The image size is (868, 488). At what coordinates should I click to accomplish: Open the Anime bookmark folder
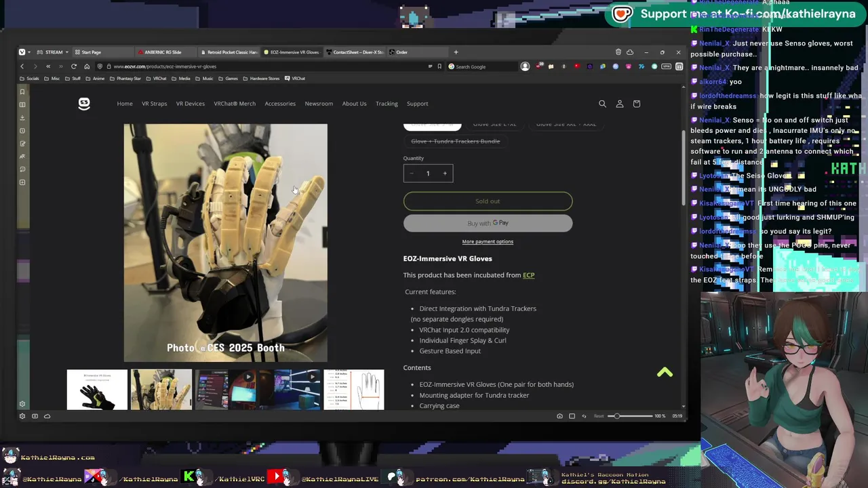(95, 79)
